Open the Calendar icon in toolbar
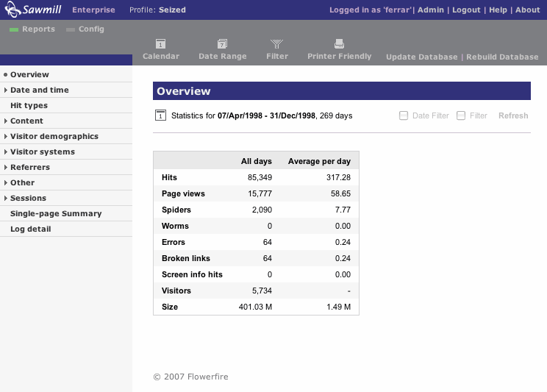This screenshot has height=392, width=547. point(160,44)
